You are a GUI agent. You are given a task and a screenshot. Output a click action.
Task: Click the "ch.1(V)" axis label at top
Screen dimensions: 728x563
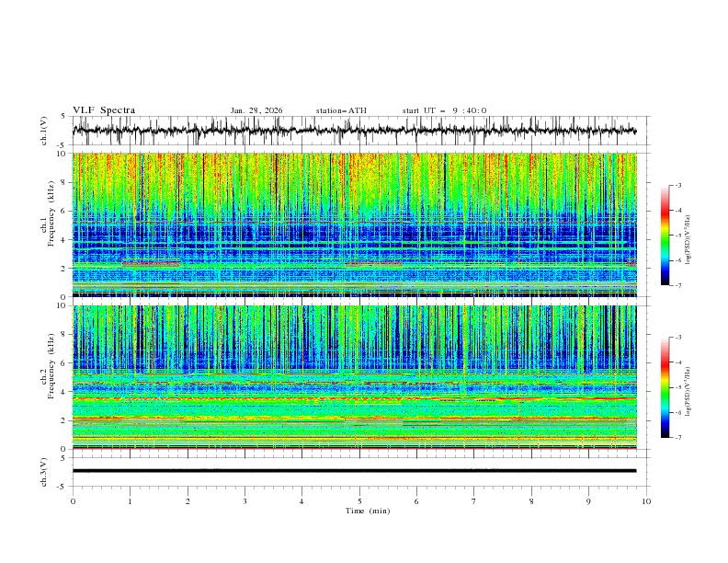pos(44,131)
